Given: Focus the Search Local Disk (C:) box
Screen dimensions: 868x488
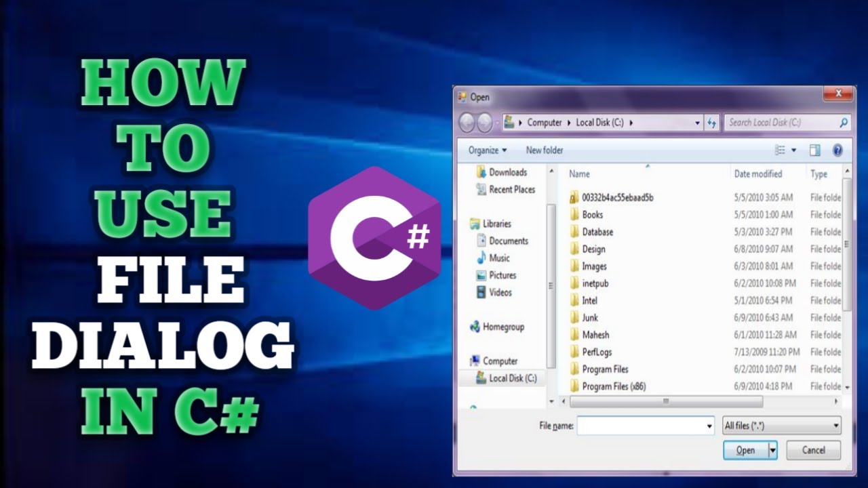Looking at the screenshot, I should pos(787,123).
